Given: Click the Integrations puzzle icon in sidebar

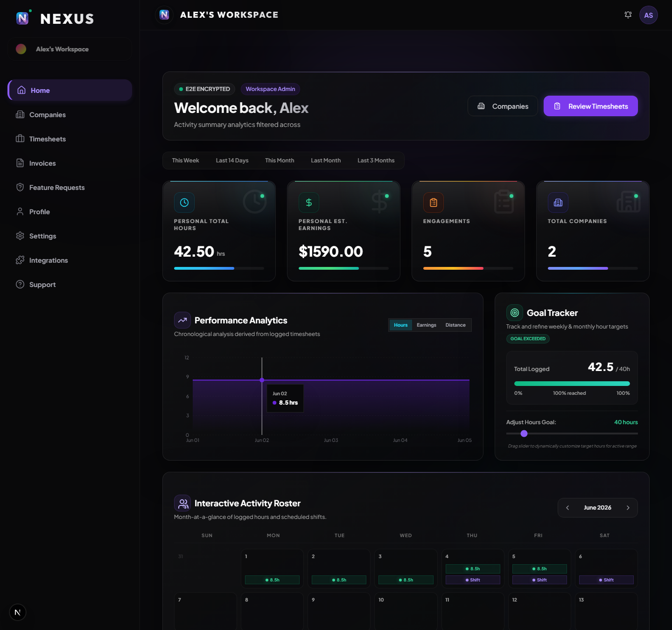Looking at the screenshot, I should pyautogui.click(x=20, y=260).
